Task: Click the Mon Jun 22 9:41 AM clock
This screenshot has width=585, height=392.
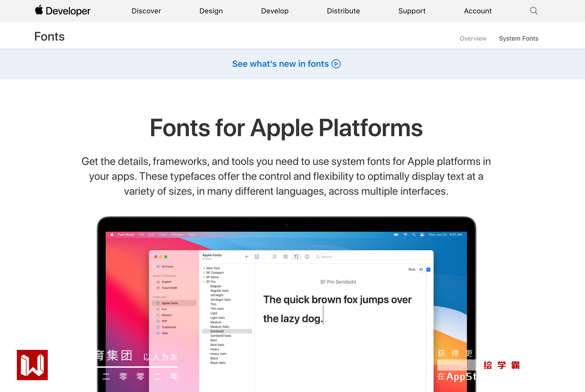Action: (x=445, y=235)
